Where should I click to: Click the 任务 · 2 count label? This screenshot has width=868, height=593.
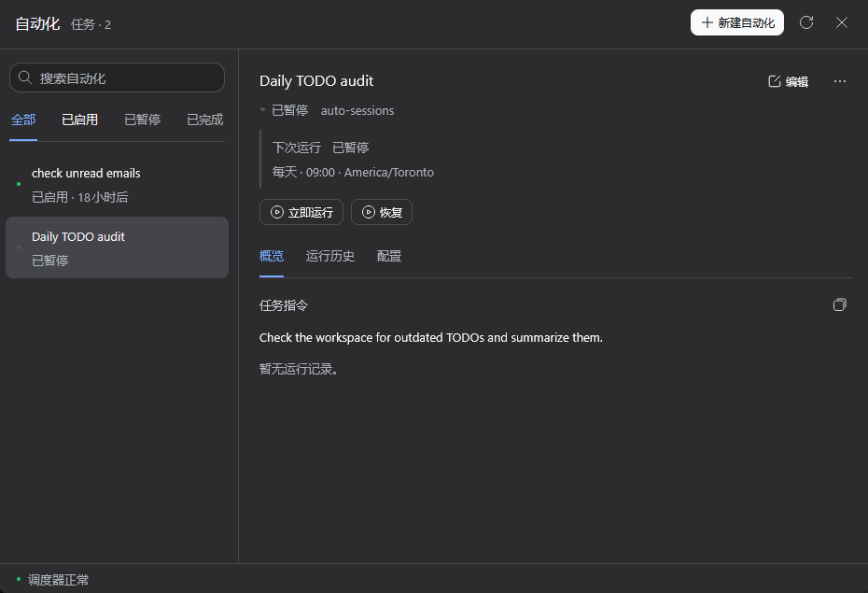click(91, 24)
